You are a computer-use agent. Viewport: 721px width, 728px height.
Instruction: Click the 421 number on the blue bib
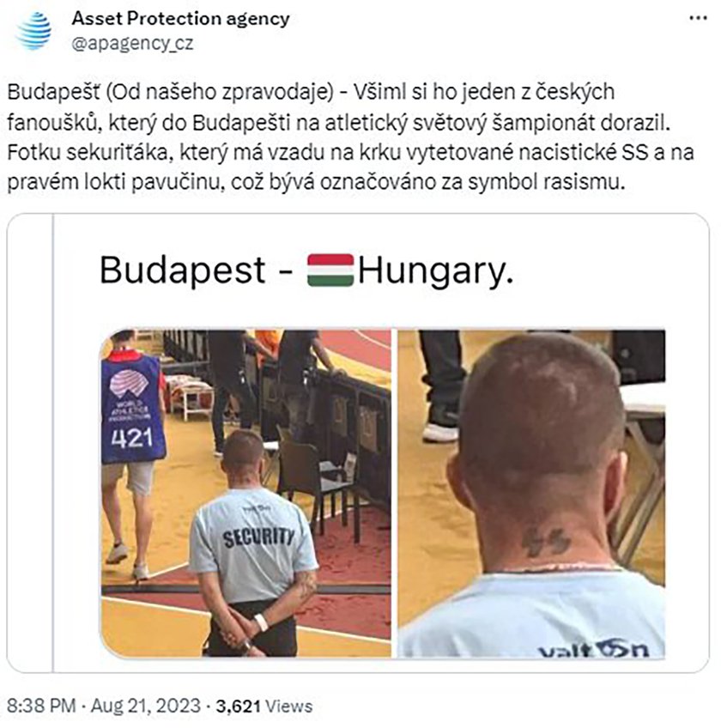coord(132,438)
